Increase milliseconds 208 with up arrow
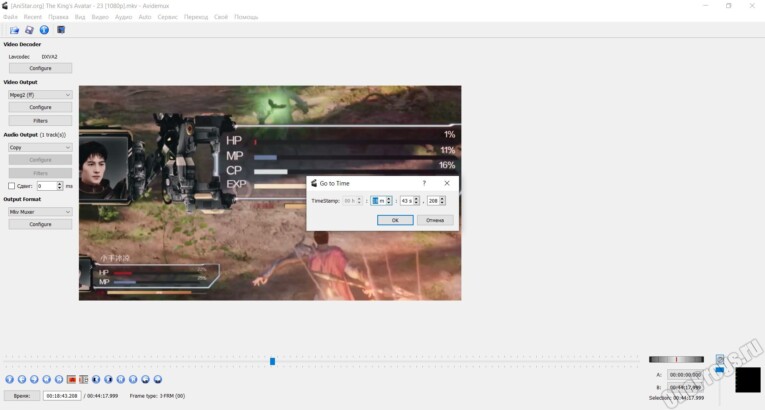This screenshot has width=765, height=410. coord(443,199)
